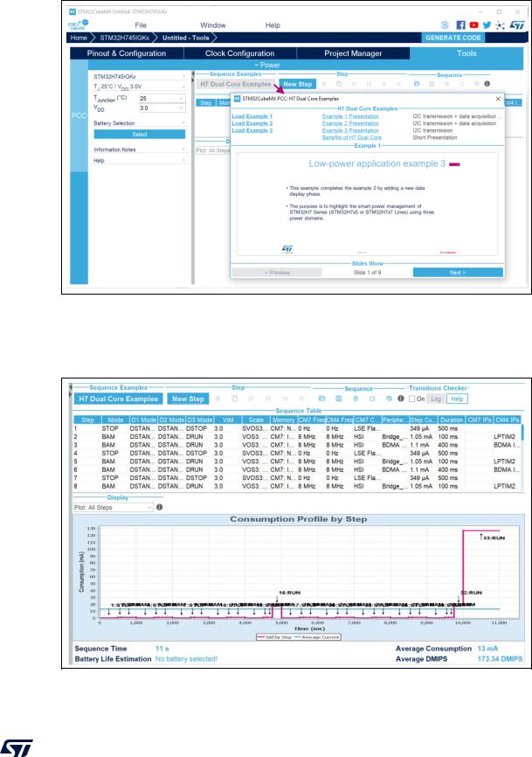Screen dimensions: 532x757
Task: Click duplicate step icon right of lower New Step
Action: pos(234,399)
